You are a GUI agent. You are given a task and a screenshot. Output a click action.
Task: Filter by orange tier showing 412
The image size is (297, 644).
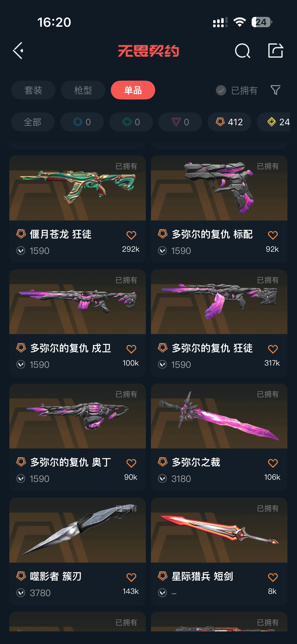[229, 122]
